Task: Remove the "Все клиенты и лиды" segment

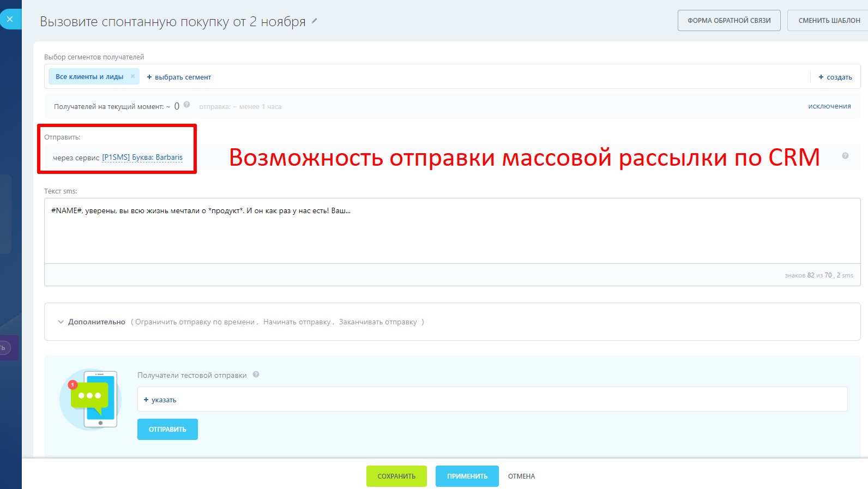Action: tap(132, 76)
